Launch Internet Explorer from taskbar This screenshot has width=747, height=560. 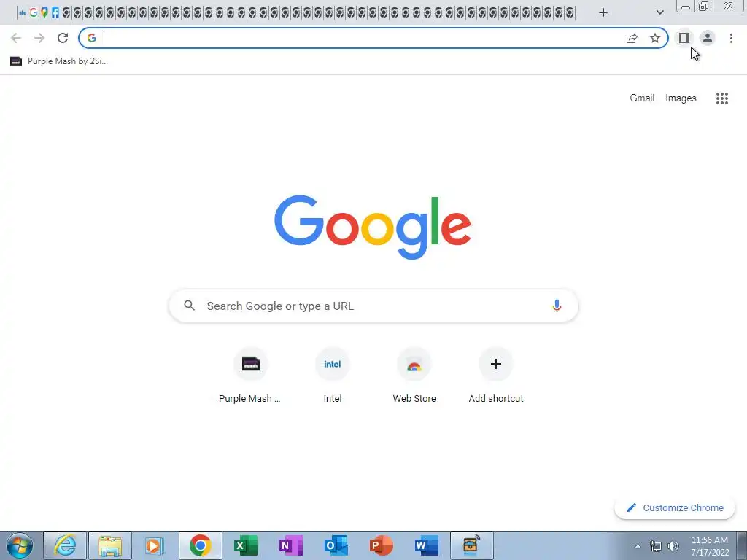click(x=65, y=545)
